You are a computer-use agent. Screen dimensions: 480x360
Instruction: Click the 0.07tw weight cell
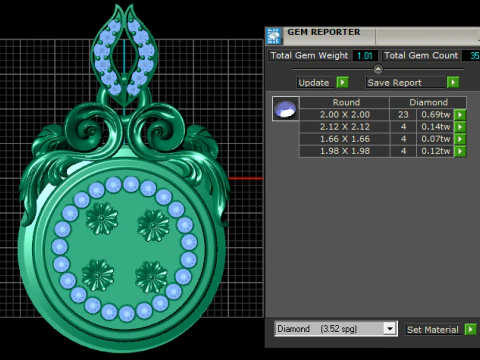[x=435, y=139]
